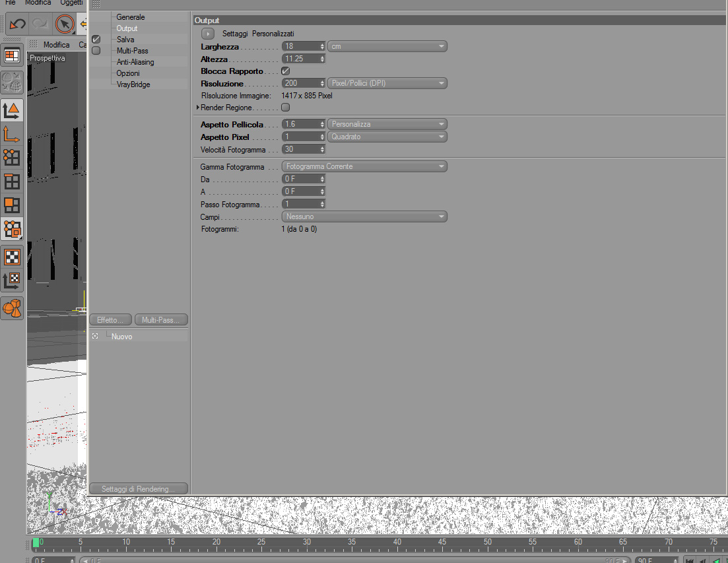Click the Risoluzione value field

(300, 83)
